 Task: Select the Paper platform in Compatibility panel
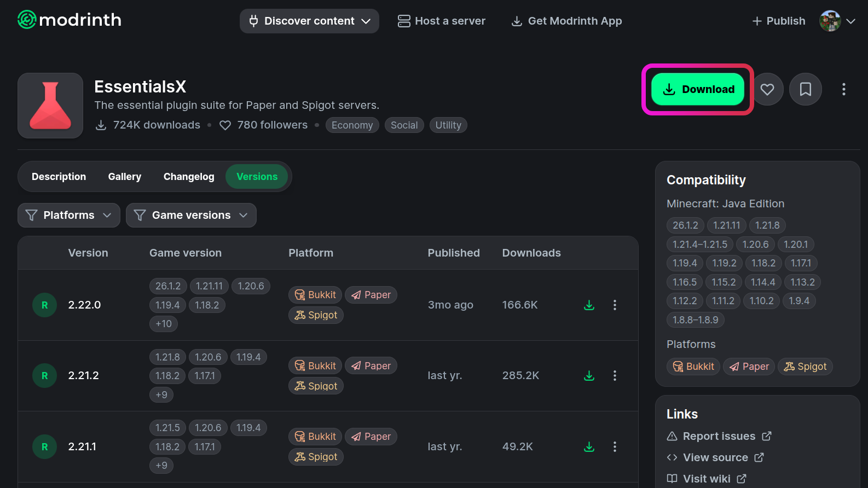pyautogui.click(x=749, y=367)
